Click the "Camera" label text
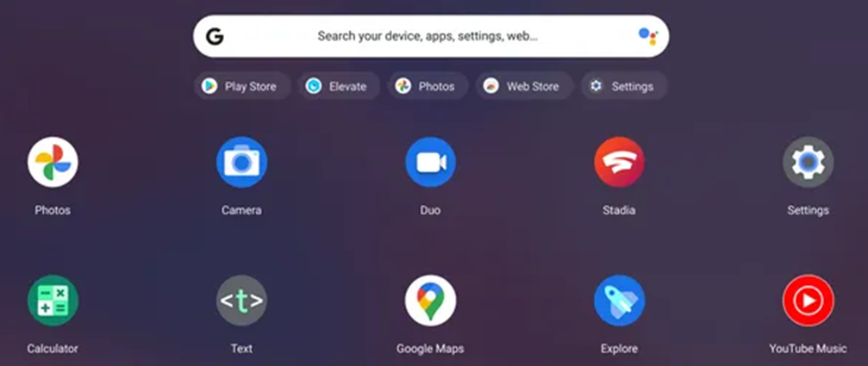This screenshot has width=868, height=366. pyautogui.click(x=241, y=210)
